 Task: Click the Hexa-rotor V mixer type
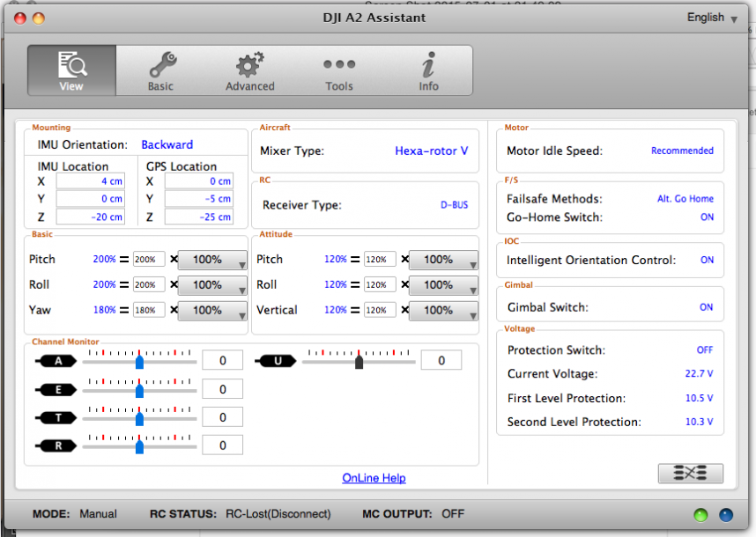click(x=432, y=151)
